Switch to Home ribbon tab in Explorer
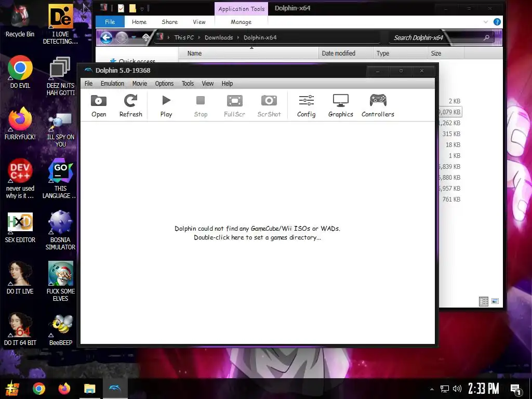 [x=139, y=22]
